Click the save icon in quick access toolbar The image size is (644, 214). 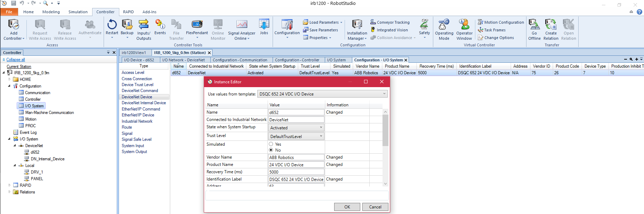click(14, 3)
